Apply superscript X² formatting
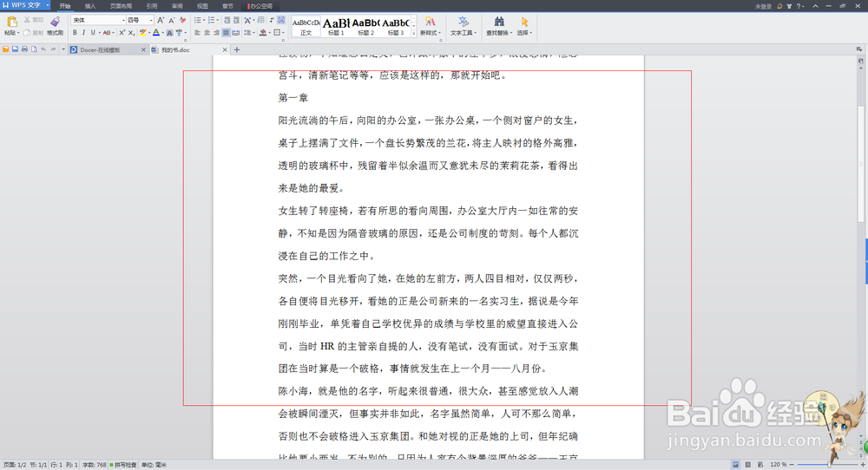The image size is (868, 470). [122, 33]
